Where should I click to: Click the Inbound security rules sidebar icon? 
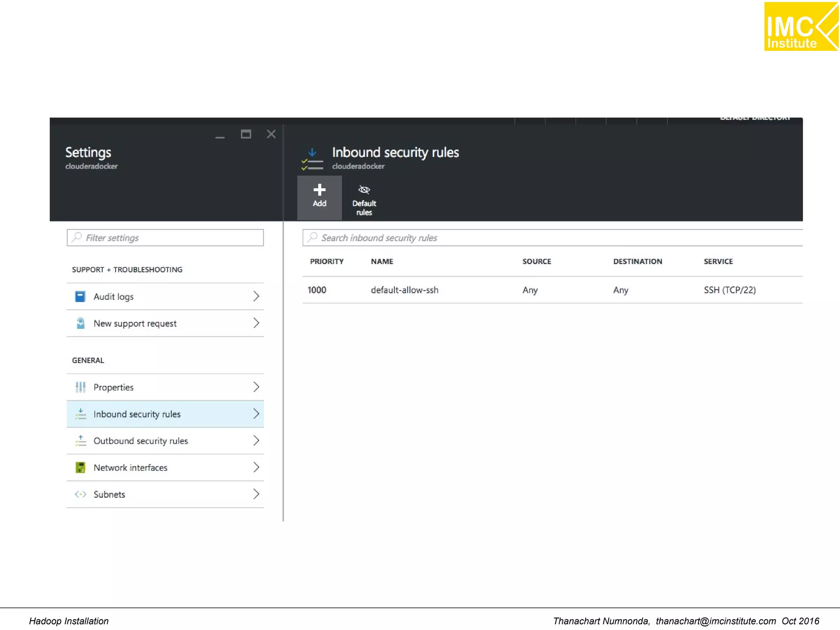tap(80, 414)
